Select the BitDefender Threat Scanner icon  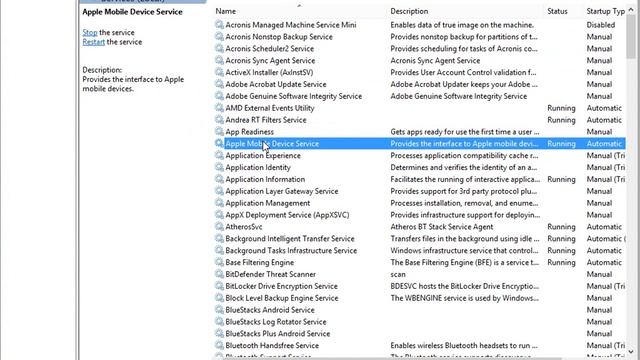(219, 273)
